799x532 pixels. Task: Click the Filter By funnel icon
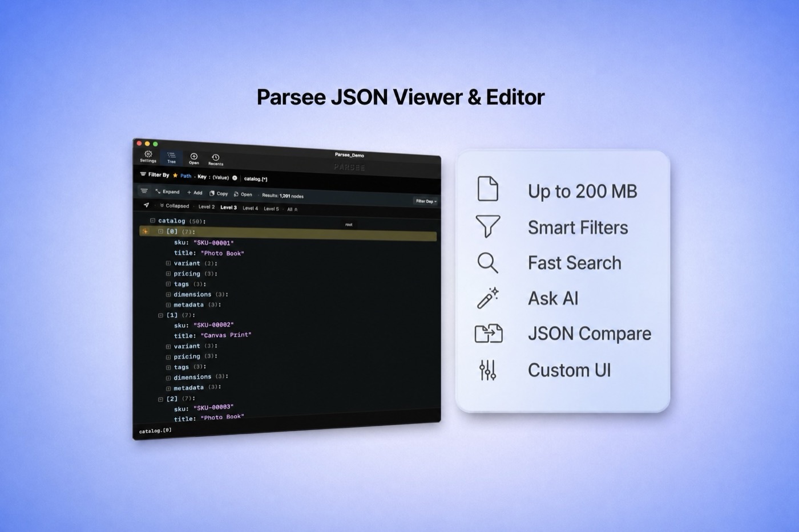pos(143,174)
